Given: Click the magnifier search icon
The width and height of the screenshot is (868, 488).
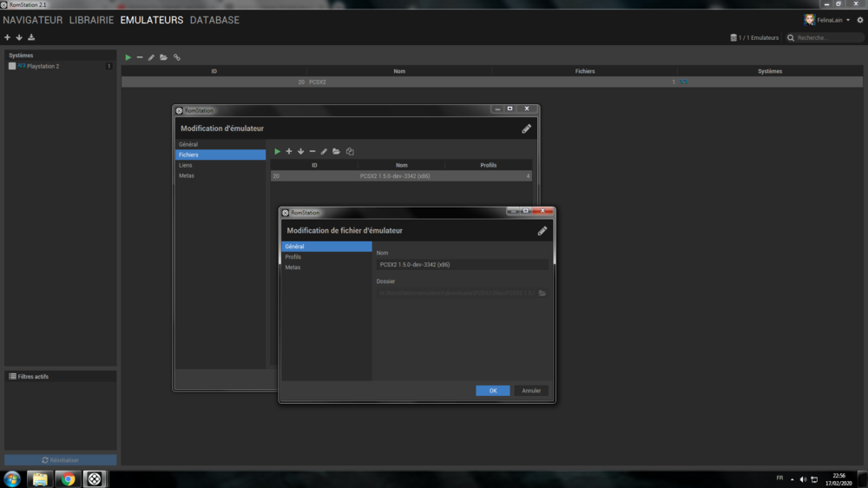Looking at the screenshot, I should coord(791,37).
